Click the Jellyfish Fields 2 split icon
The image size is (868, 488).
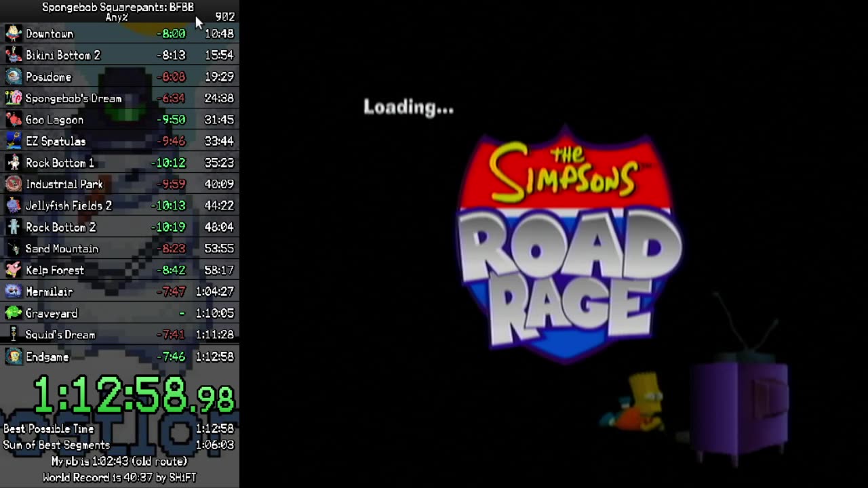(x=14, y=205)
